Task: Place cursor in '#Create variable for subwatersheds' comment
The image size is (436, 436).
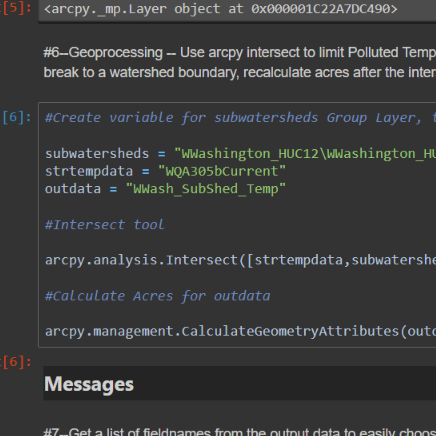Action: [x=240, y=118]
